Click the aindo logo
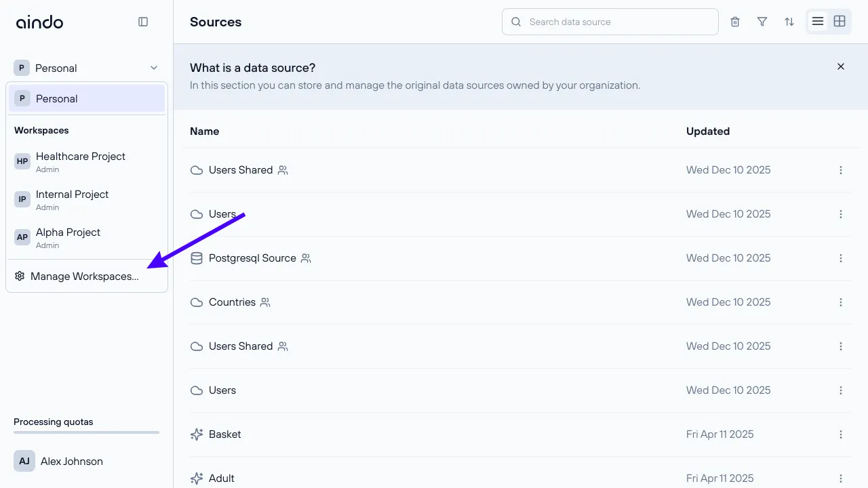Image resolution: width=868 pixels, height=488 pixels. tap(39, 21)
